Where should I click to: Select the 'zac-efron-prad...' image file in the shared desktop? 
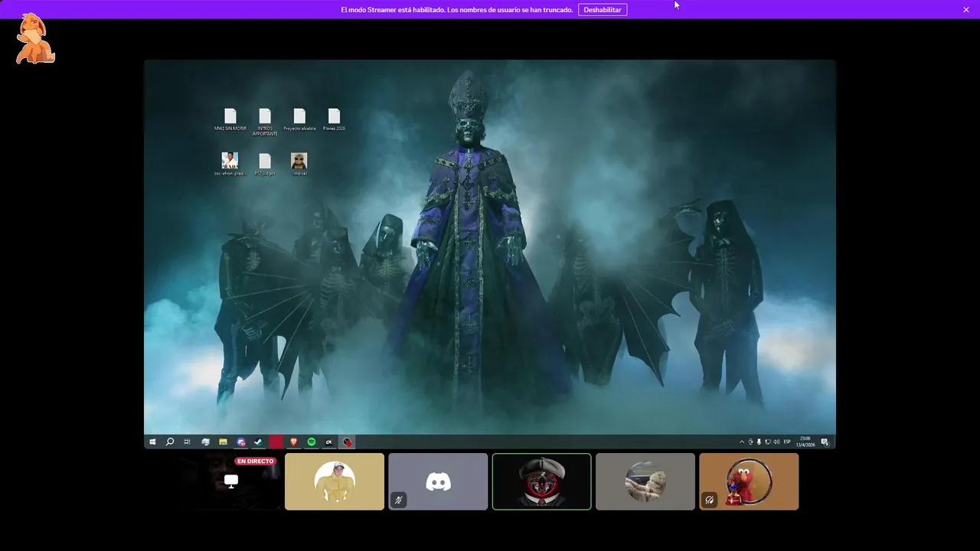230,165
